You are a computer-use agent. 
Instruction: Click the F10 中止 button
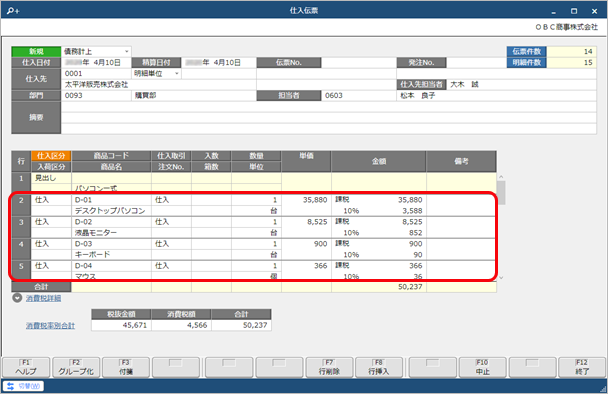(482, 367)
